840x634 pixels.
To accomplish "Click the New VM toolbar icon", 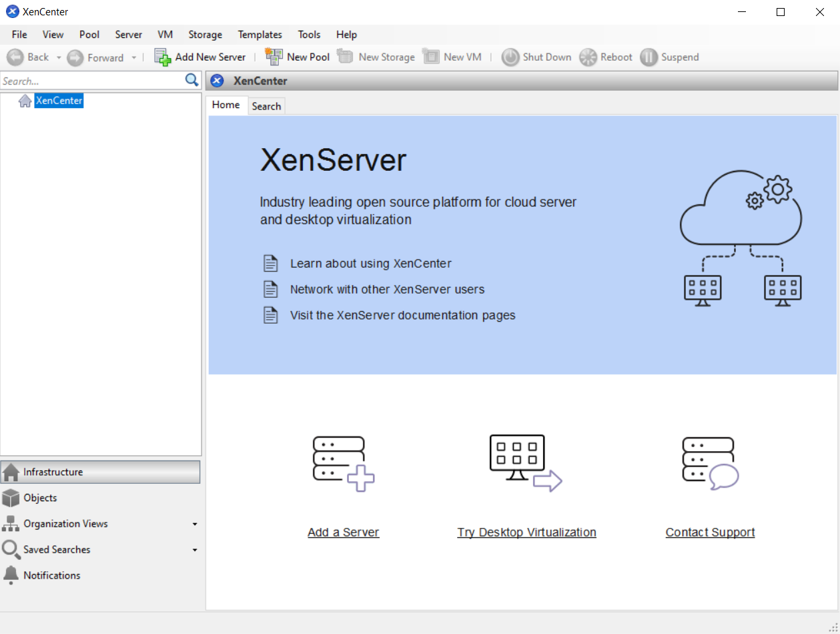I will click(x=431, y=57).
